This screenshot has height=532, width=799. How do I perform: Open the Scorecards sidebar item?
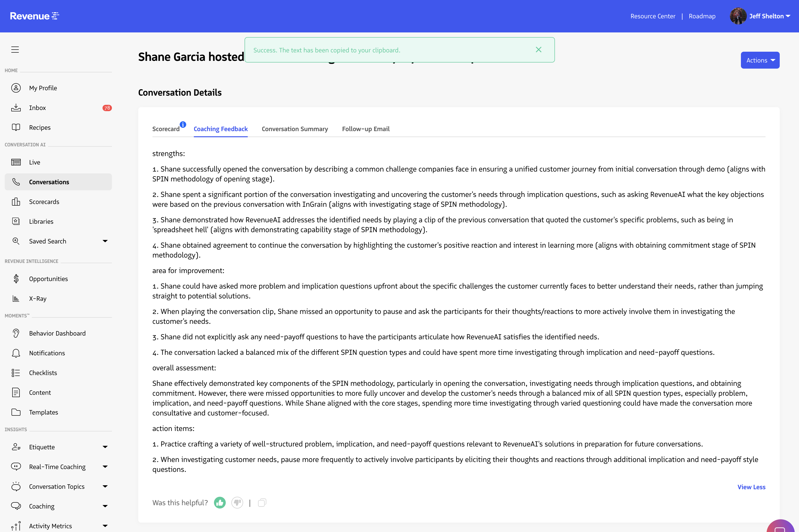tap(44, 202)
